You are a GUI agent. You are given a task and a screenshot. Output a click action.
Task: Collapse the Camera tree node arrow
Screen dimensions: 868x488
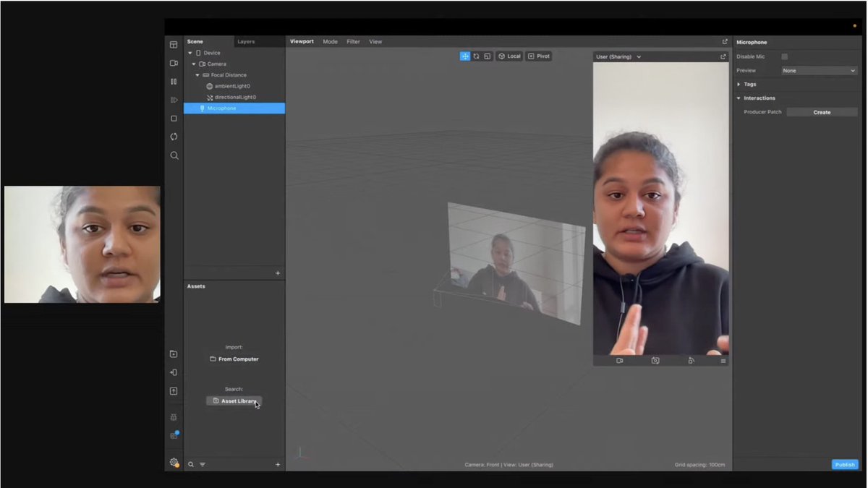(x=193, y=64)
